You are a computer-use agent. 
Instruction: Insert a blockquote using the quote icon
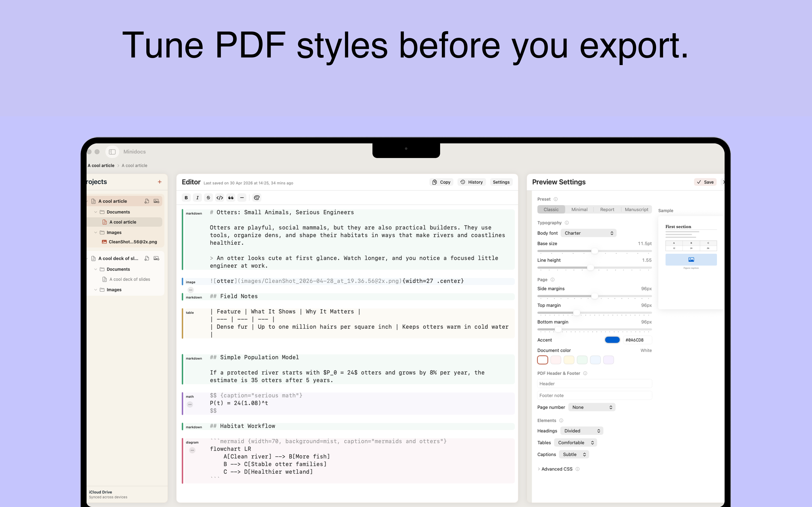pos(231,197)
